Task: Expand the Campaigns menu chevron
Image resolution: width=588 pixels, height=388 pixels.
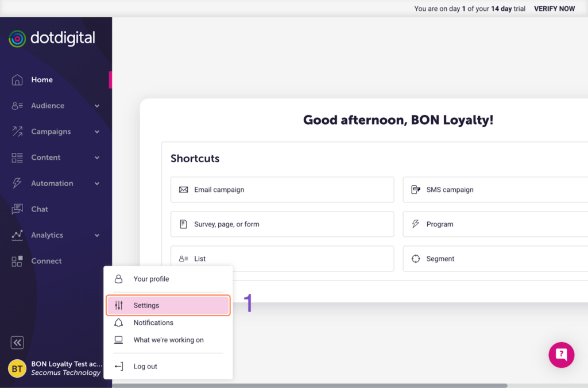Action: tap(97, 132)
